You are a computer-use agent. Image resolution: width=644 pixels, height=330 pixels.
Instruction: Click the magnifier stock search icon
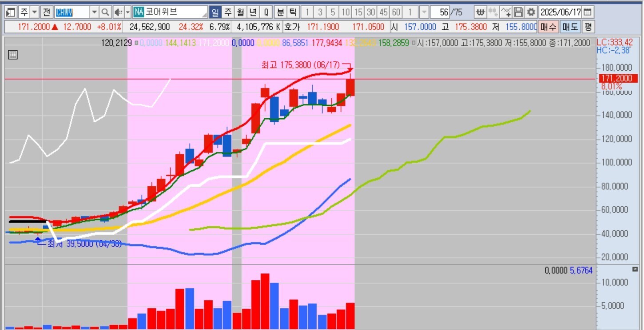click(105, 12)
